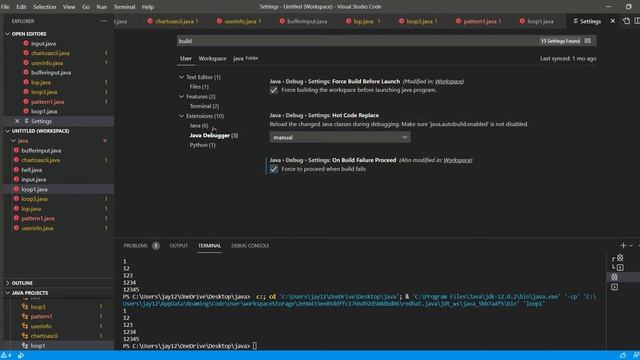Select the highlighted terminal entry in the terminal list
The image size is (640, 360).
coord(614,277)
